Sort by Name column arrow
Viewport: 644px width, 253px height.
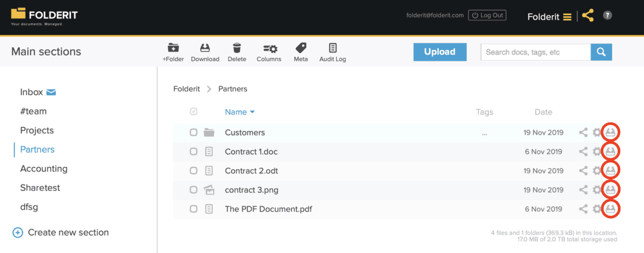point(252,112)
